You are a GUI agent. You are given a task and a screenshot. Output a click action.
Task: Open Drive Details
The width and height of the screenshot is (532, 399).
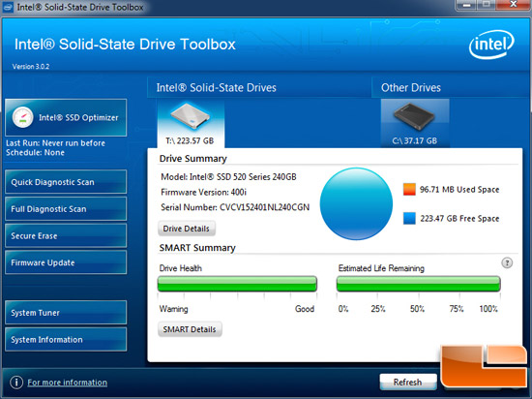(187, 229)
